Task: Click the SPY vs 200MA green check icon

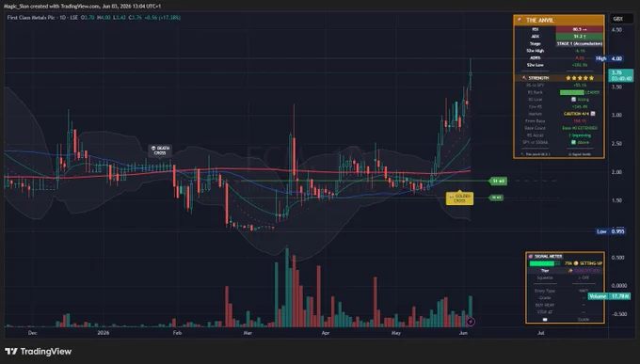Action: 573,142
